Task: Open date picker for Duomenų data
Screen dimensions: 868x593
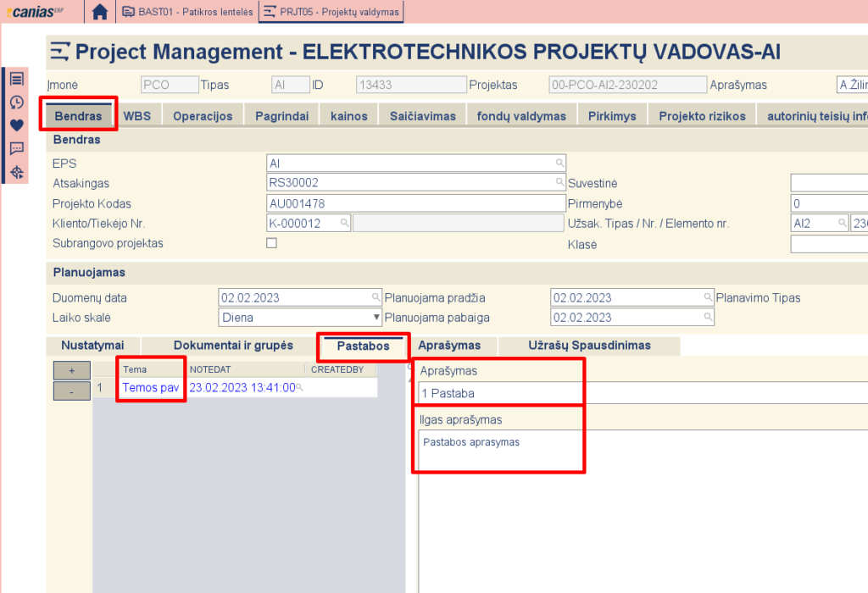Action: [376, 297]
